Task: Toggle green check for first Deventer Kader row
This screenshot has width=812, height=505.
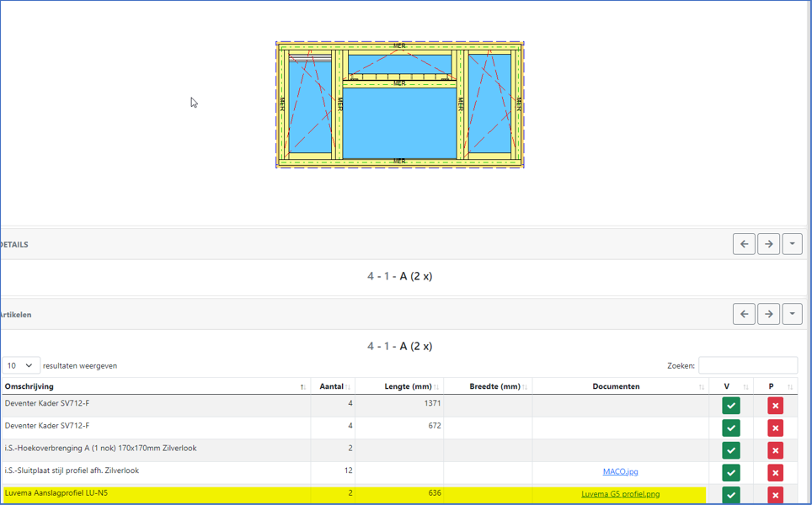Action: click(731, 406)
